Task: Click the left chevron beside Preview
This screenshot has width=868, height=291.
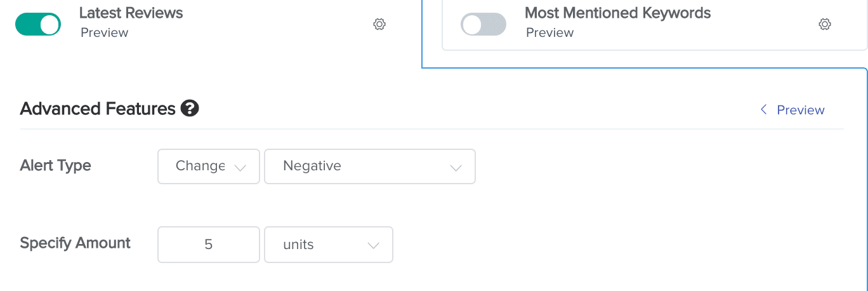Action: point(763,110)
